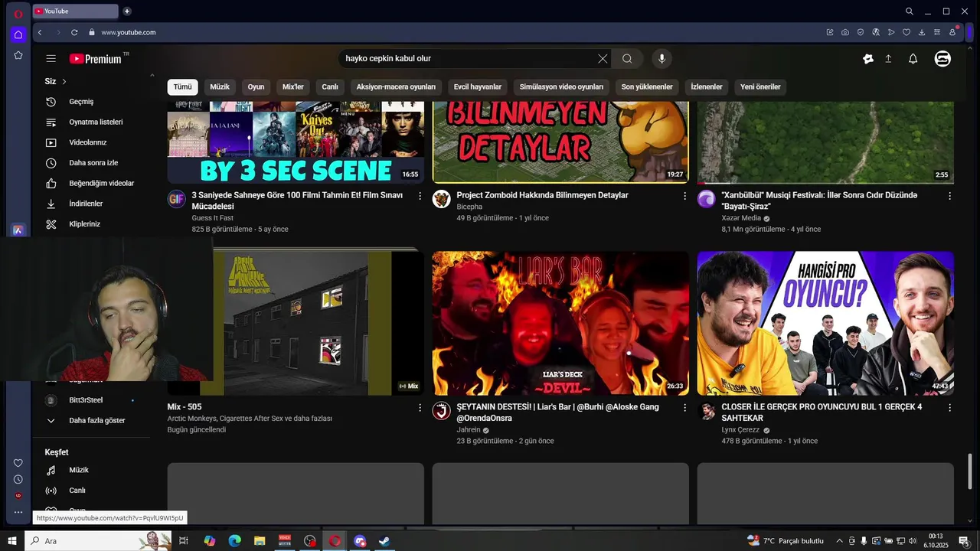Viewport: 980px width, 551px height.
Task: Open YouTube upload arrow icon
Action: (888, 59)
